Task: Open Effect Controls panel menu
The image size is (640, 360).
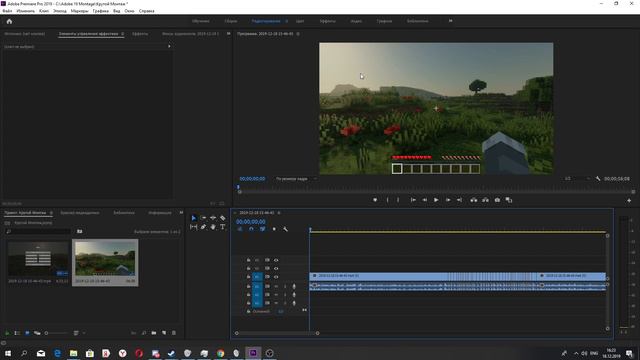Action: click(122, 34)
